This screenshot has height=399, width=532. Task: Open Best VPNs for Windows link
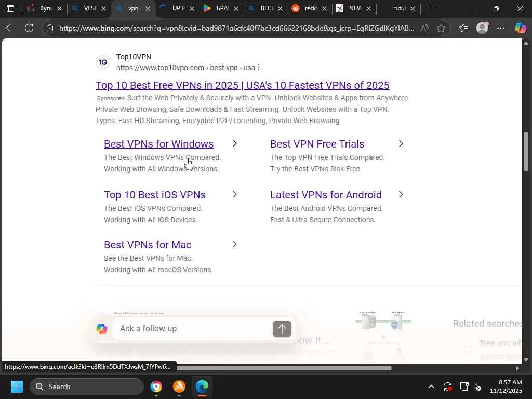click(x=158, y=144)
